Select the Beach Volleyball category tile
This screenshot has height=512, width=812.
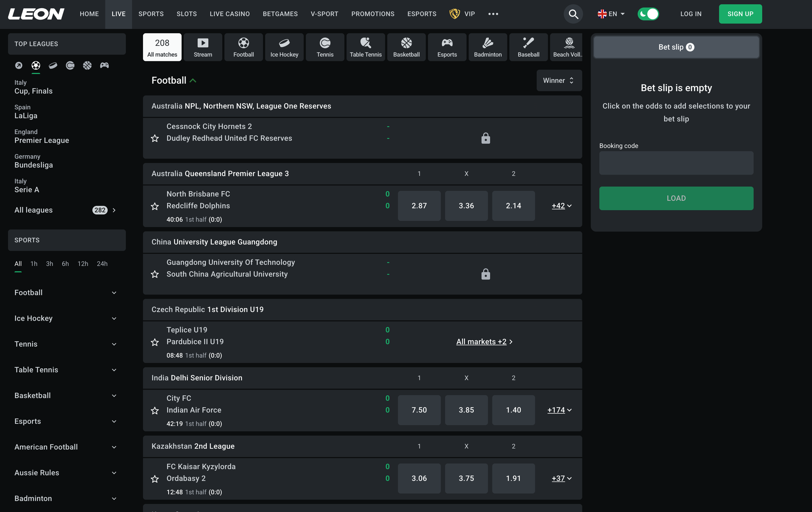click(x=566, y=47)
